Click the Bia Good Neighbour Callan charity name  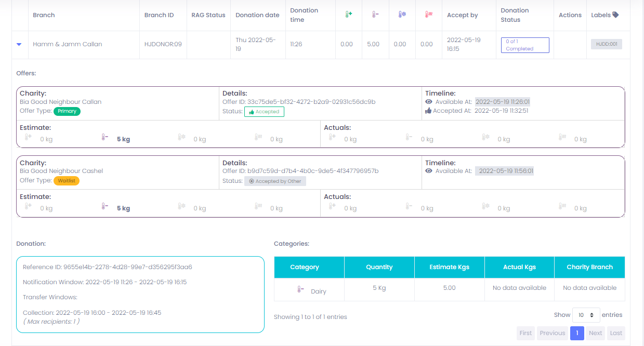pos(61,102)
